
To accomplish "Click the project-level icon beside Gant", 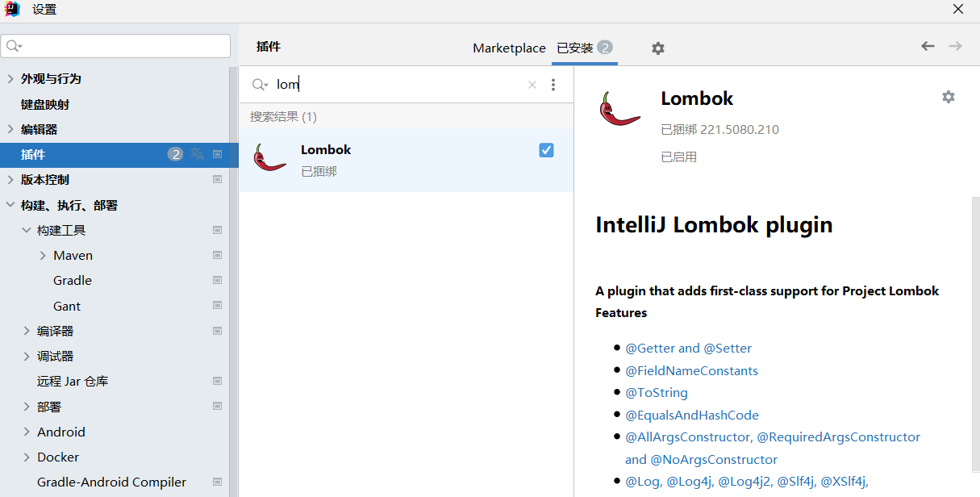I will tap(217, 305).
